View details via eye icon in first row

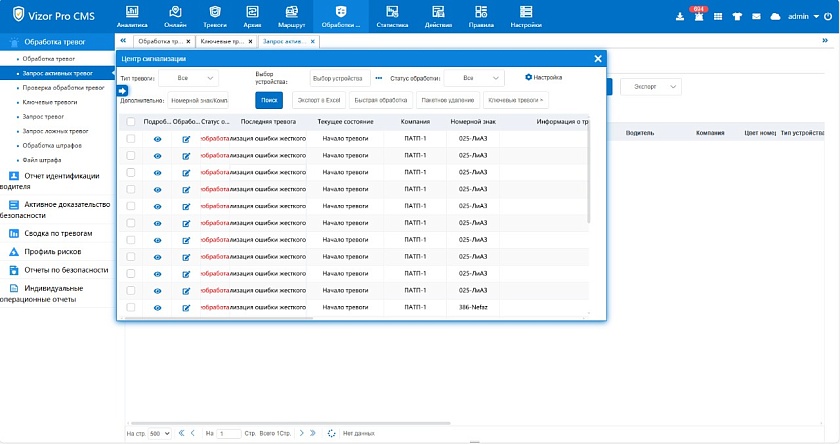click(157, 139)
